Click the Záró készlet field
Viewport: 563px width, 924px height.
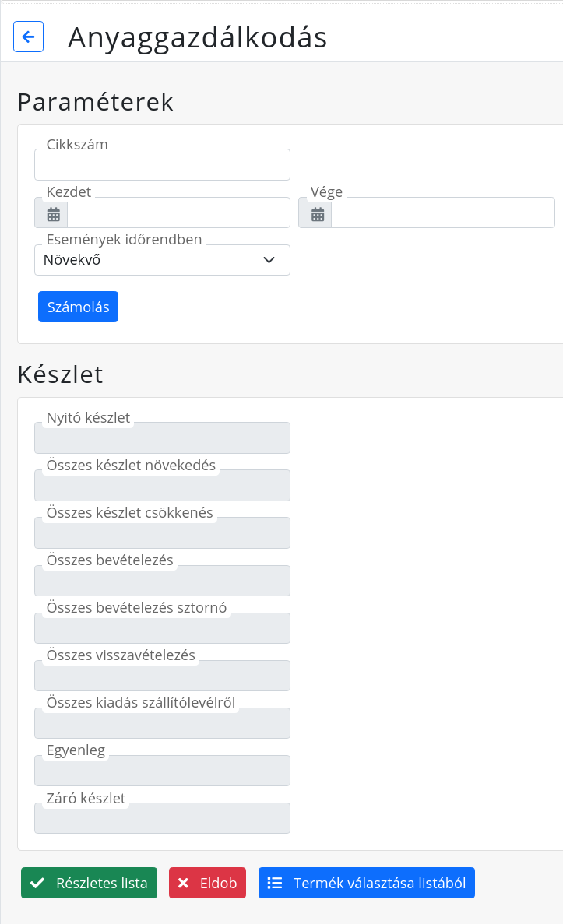coord(162,818)
